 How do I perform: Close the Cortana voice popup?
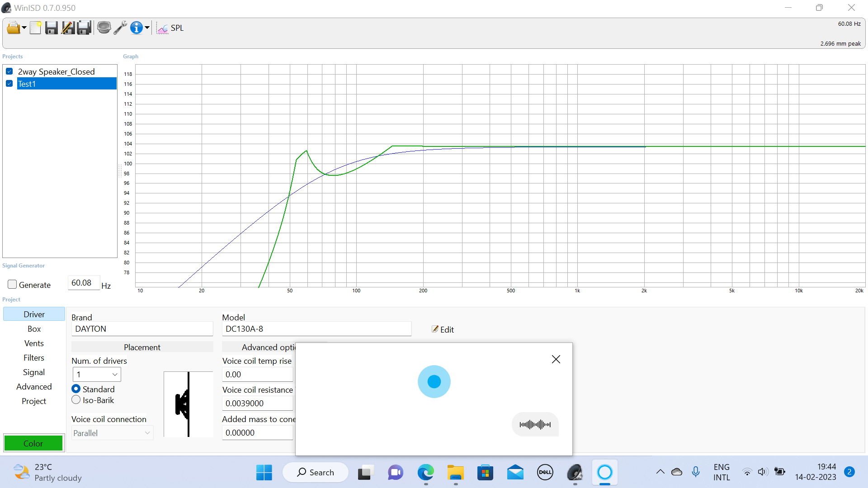(x=556, y=359)
